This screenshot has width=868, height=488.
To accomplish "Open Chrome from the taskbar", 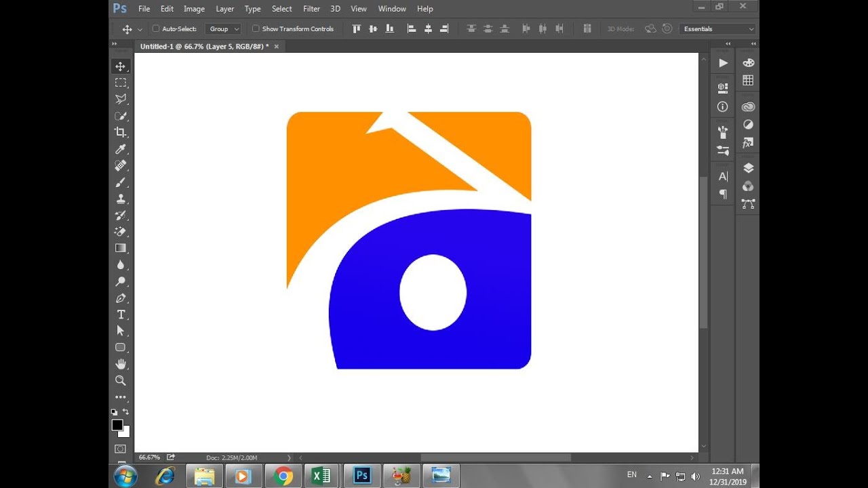I will [283, 476].
